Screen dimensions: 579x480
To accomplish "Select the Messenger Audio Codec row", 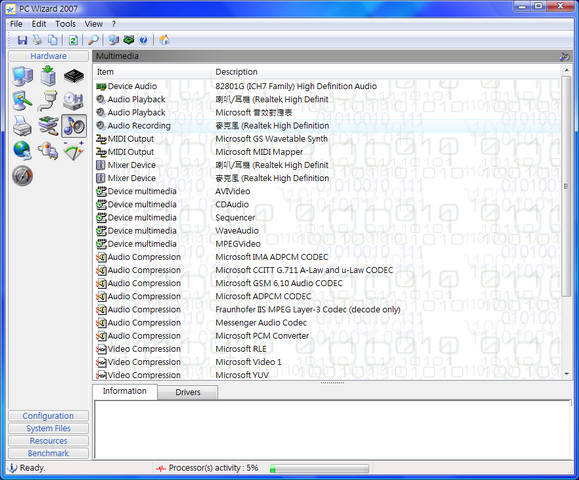I will coord(327,323).
